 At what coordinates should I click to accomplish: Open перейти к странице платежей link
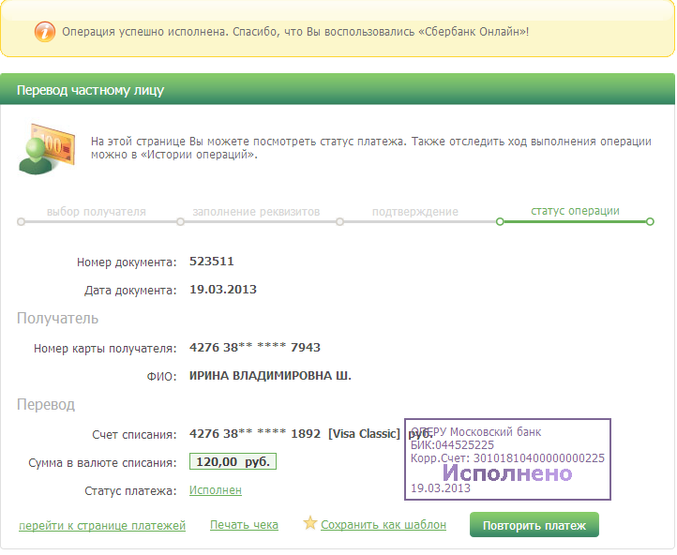102,525
